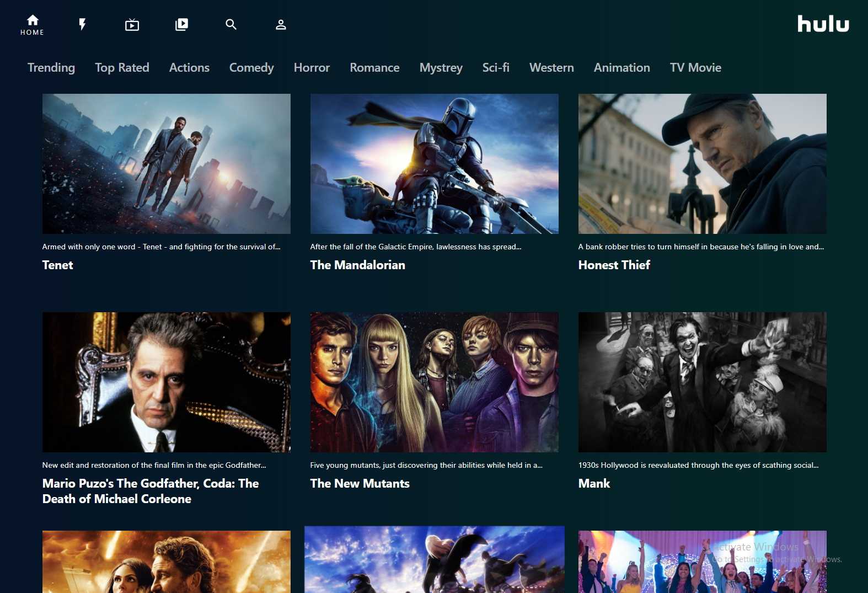Click the 'Armed with only one word' description
The width and height of the screenshot is (868, 593).
pos(162,247)
